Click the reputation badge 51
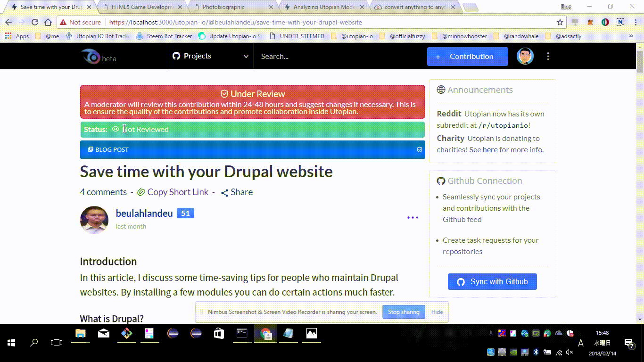The image size is (644, 362). [x=185, y=214]
